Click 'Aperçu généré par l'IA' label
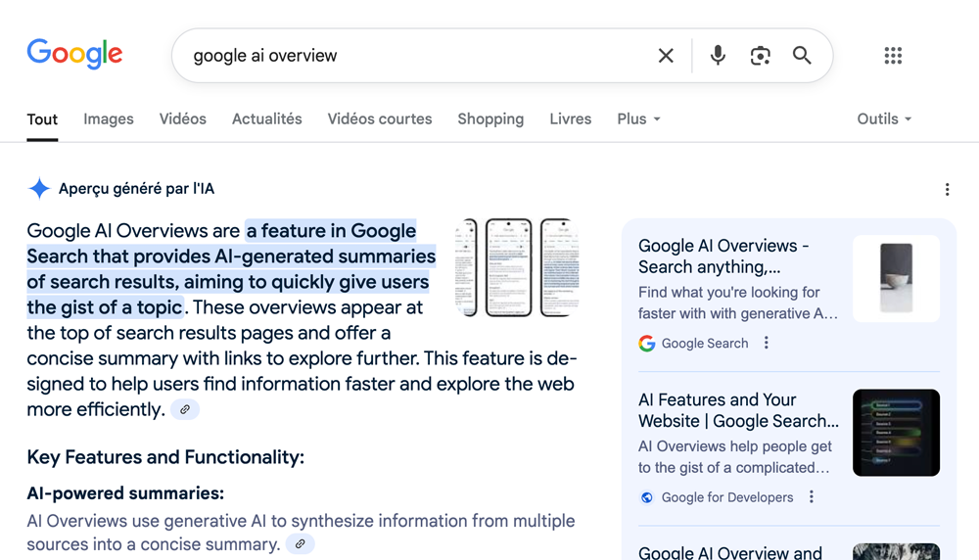This screenshot has width=979, height=560. (136, 189)
